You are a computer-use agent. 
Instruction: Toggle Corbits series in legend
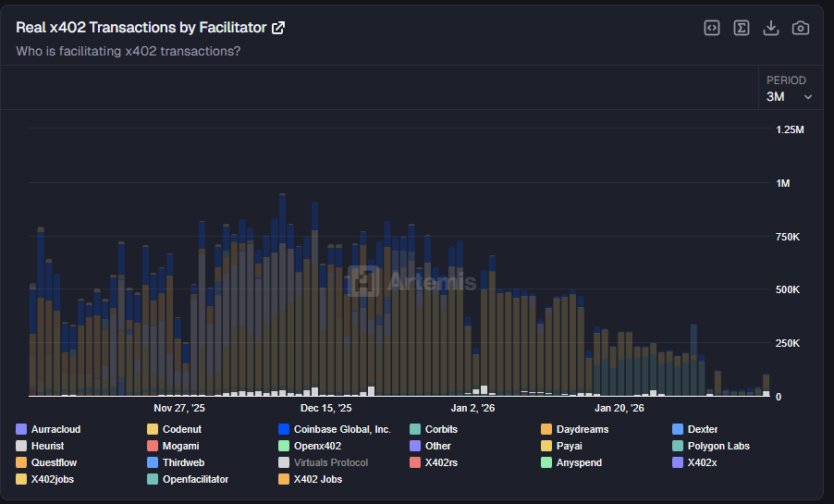tap(434, 429)
